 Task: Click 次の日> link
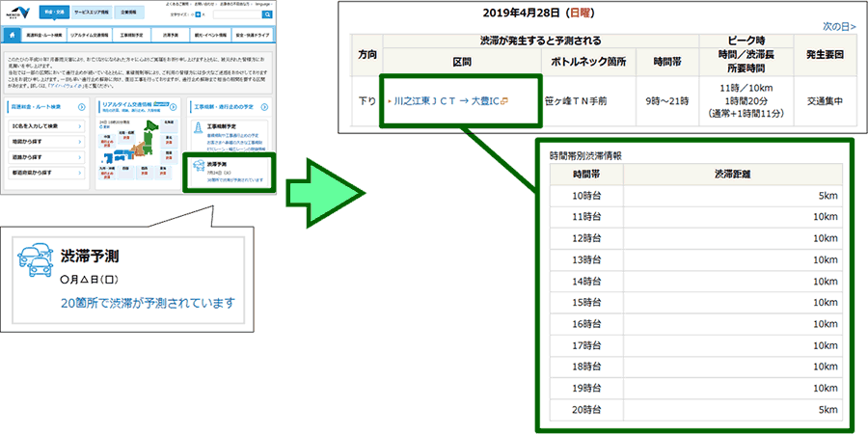[x=839, y=26]
